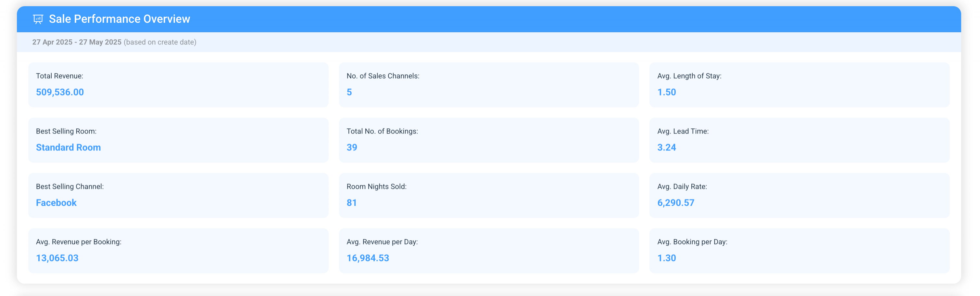Select the Room Nights Sold card
Screen dimensions: 980x296
pos(488,195)
